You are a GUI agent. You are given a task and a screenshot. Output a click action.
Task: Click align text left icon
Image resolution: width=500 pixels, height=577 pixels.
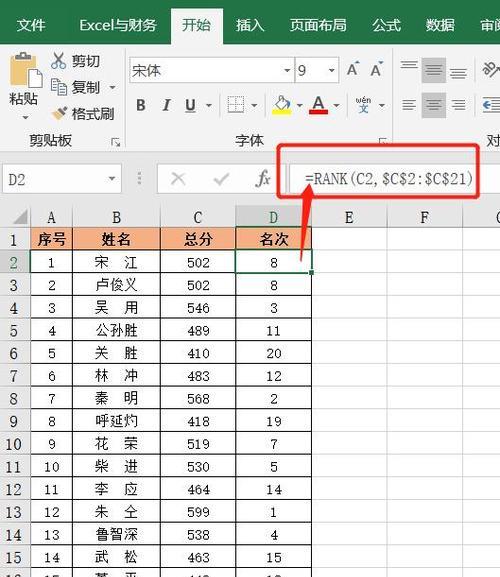(409, 105)
